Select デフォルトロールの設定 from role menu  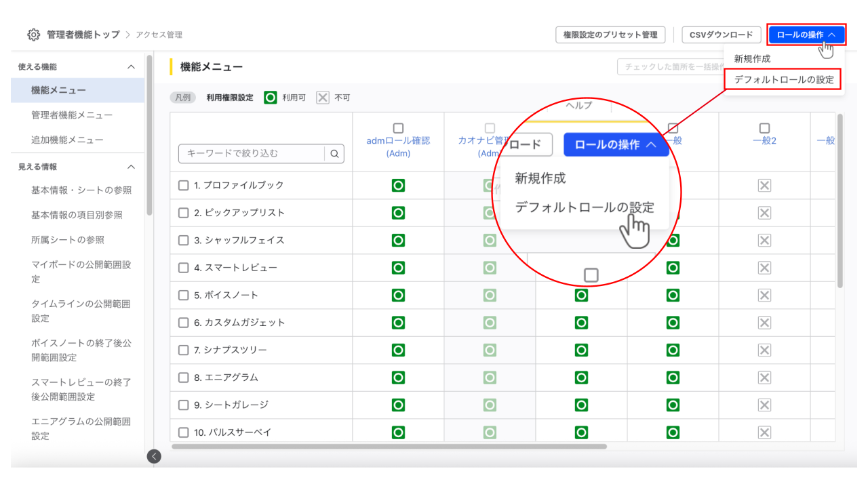click(x=783, y=79)
